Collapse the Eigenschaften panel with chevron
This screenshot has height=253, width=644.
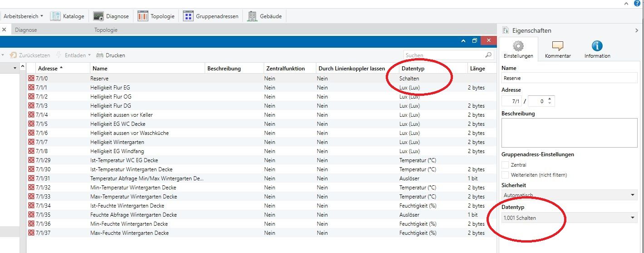click(636, 30)
